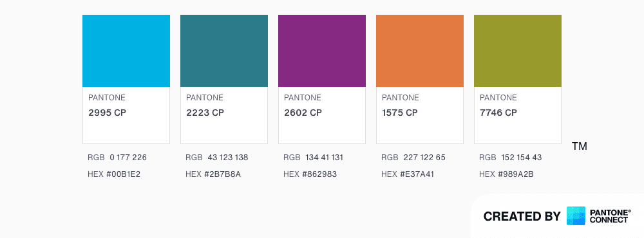Screen dimensions: 644x238
Task: Select the teal 2223 CP swatch
Action: (224, 51)
